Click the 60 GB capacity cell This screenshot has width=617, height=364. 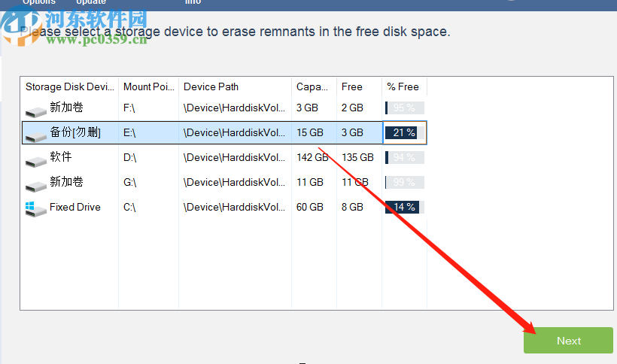tap(310, 207)
